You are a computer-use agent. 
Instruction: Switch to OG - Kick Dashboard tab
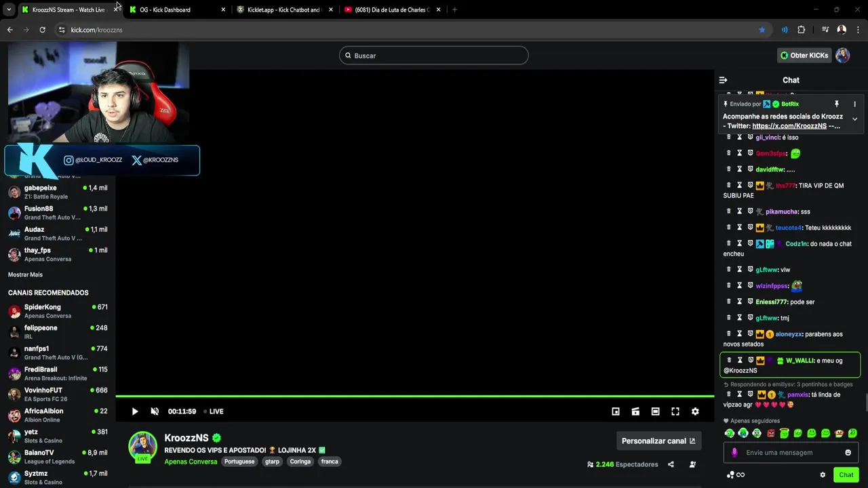tap(176, 9)
